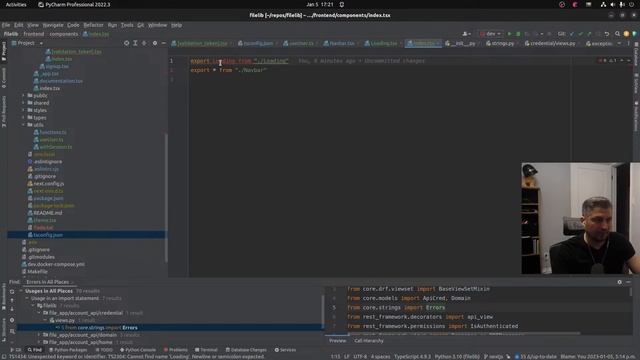Open the Navigate menu
The height and width of the screenshot is (360, 640).
[53, 25]
